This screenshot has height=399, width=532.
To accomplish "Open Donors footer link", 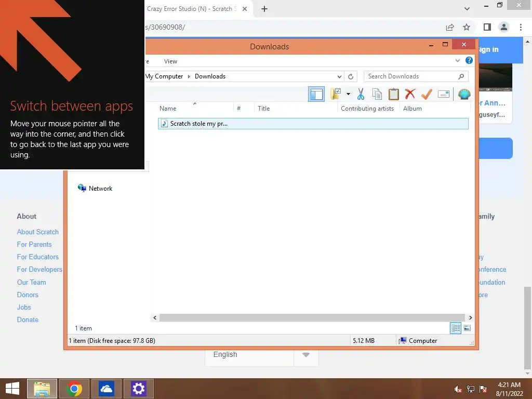I will coord(28,295).
